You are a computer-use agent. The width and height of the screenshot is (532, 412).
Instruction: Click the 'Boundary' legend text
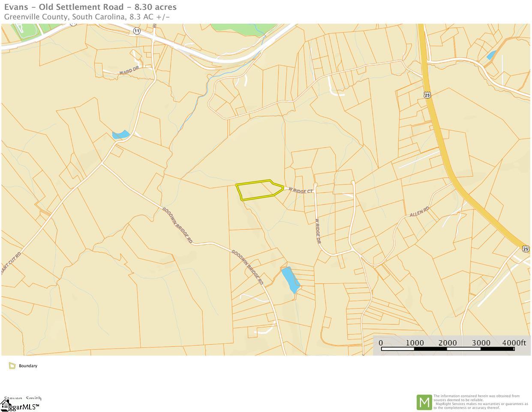coord(28,366)
